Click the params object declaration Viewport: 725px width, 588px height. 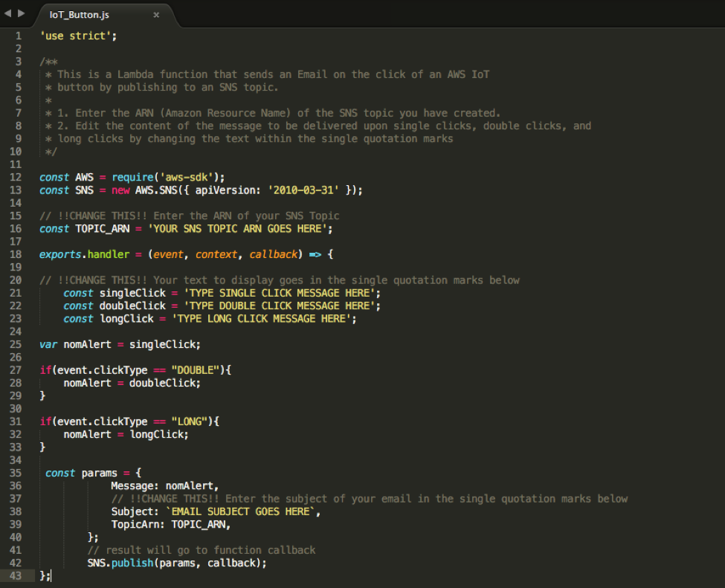99,472
